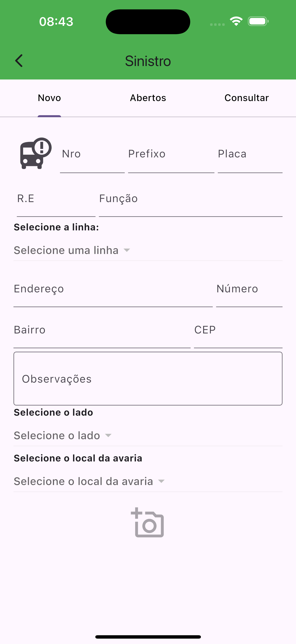Switch to the Abertos tab

point(148,98)
